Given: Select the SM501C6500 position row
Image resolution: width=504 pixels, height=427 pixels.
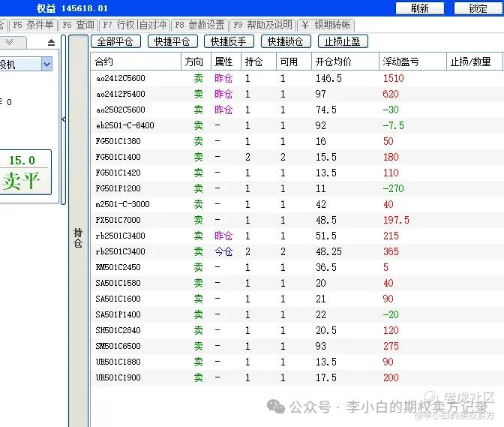Looking at the screenshot, I should click(297, 346).
